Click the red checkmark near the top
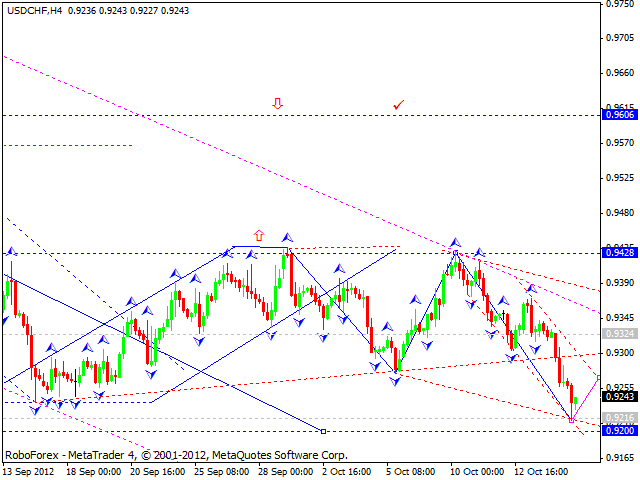Screen dimensions: 640x480 [399, 103]
